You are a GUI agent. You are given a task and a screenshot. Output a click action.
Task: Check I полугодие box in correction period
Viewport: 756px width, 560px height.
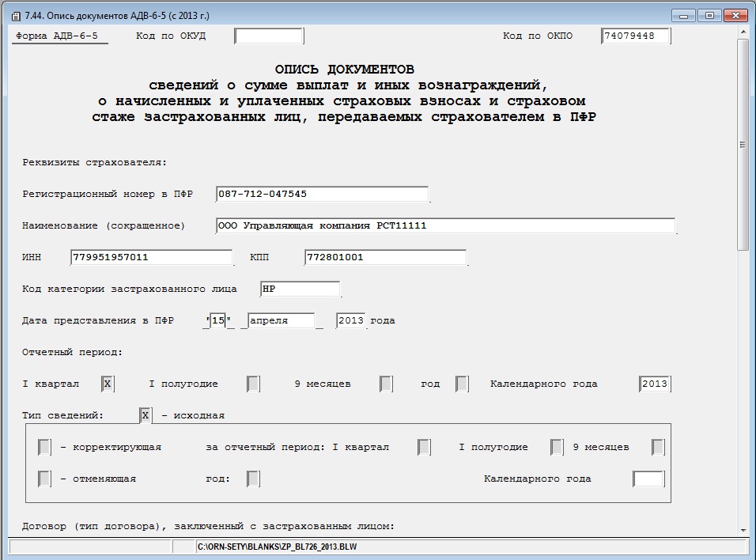tap(557, 447)
